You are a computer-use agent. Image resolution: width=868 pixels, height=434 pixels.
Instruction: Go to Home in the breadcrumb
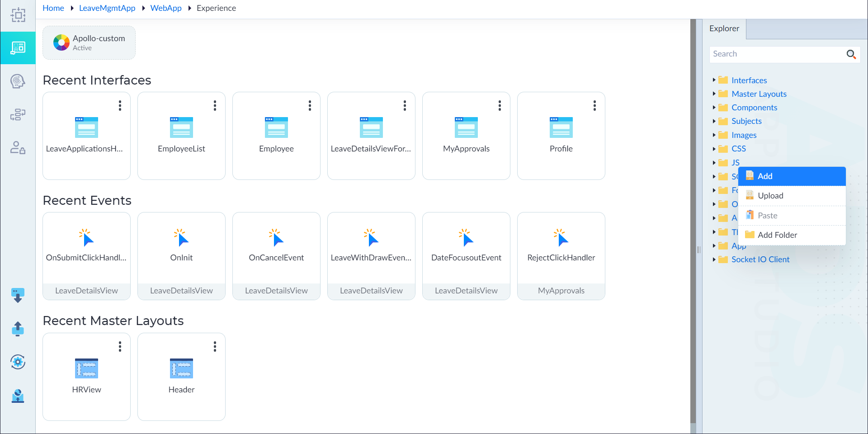(53, 8)
